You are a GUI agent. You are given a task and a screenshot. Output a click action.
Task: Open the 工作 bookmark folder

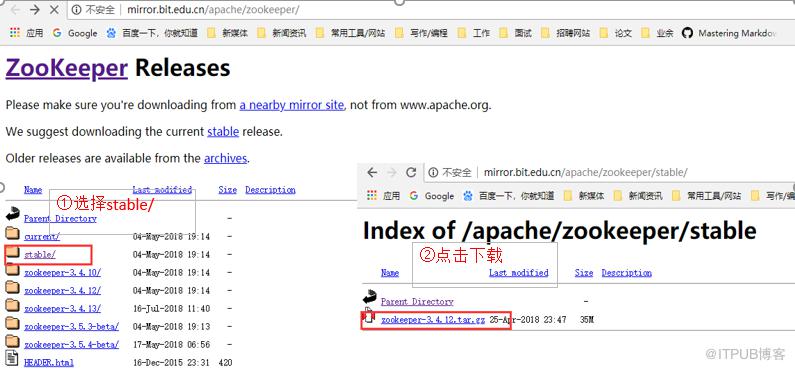[x=474, y=33]
